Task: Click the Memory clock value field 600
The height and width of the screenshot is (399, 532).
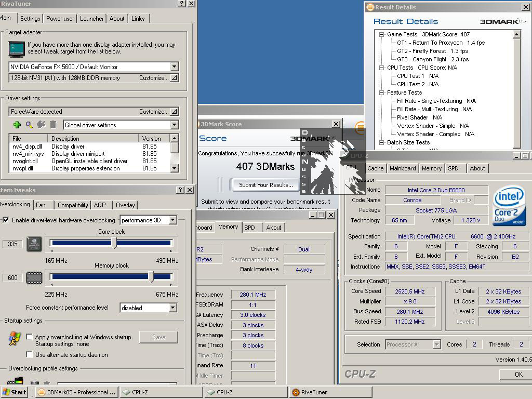Action: tap(12, 278)
